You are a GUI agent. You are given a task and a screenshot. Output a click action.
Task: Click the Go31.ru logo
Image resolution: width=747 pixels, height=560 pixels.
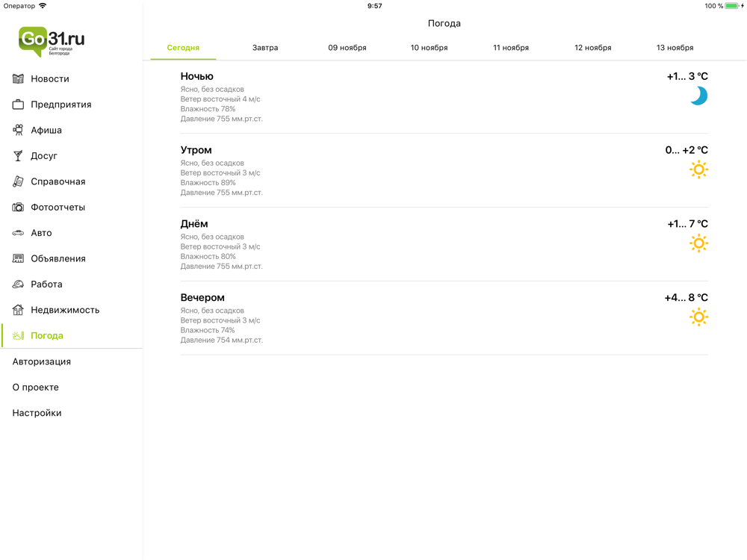pos(52,41)
